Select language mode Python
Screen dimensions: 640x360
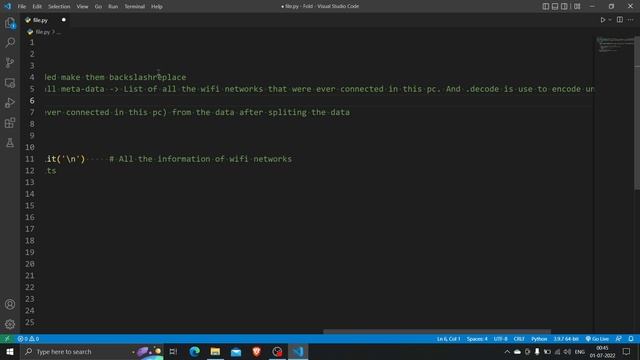coord(539,339)
